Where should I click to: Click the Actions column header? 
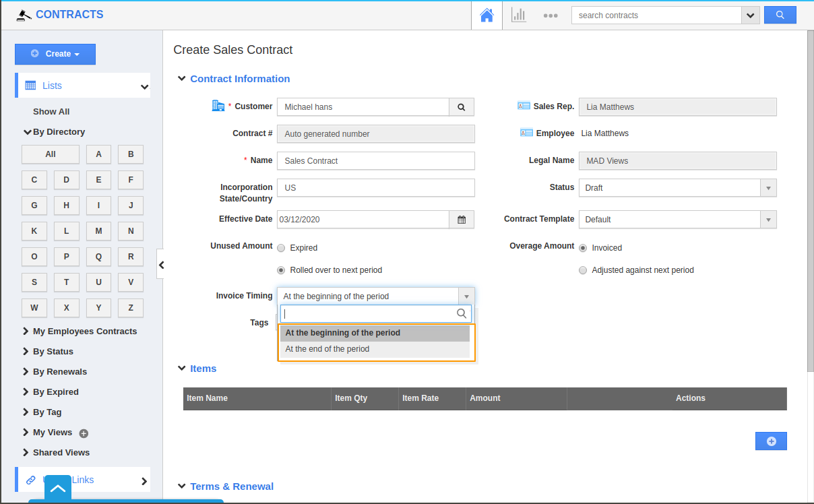(x=691, y=398)
